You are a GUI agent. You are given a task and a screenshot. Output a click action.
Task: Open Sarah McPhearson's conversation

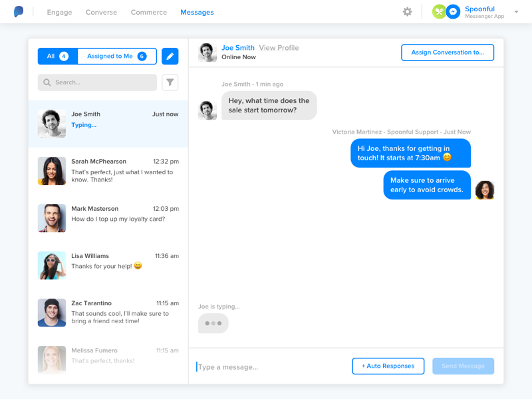[x=108, y=171]
